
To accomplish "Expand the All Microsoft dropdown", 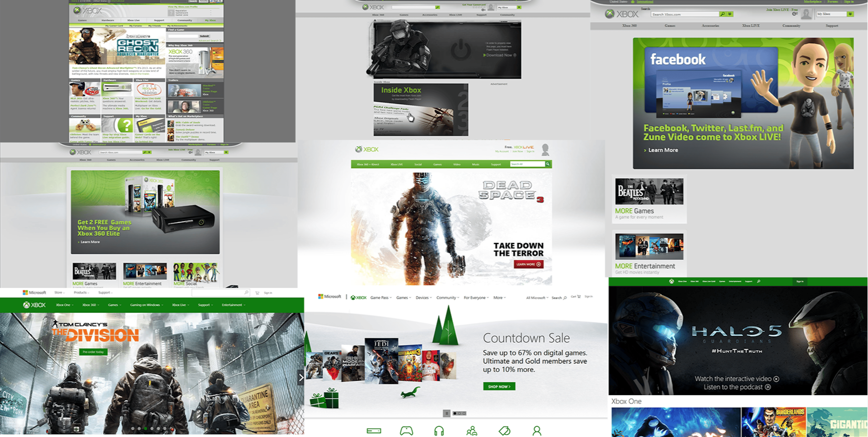I will pos(535,298).
